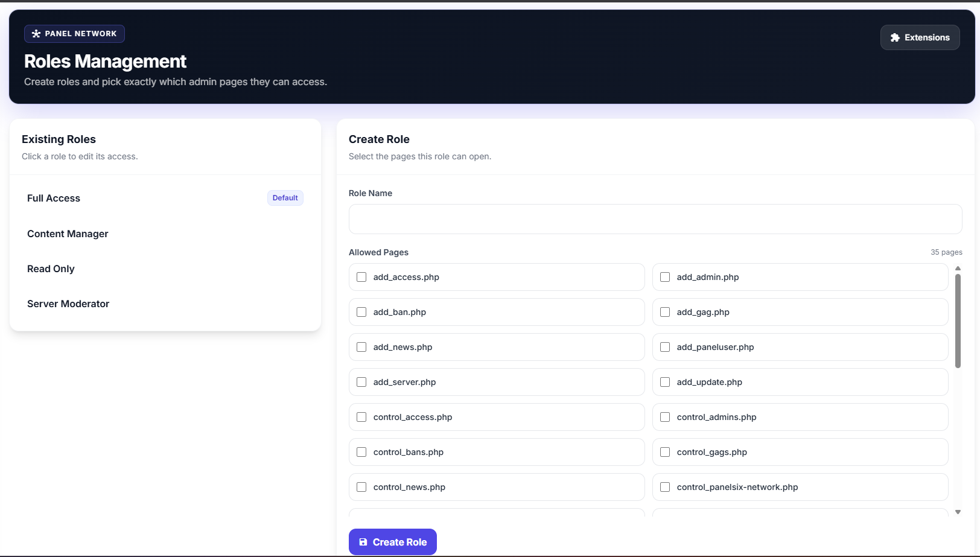Click the puzzle piece icon on Extensions
This screenshot has width=980, height=557.
click(x=895, y=37)
